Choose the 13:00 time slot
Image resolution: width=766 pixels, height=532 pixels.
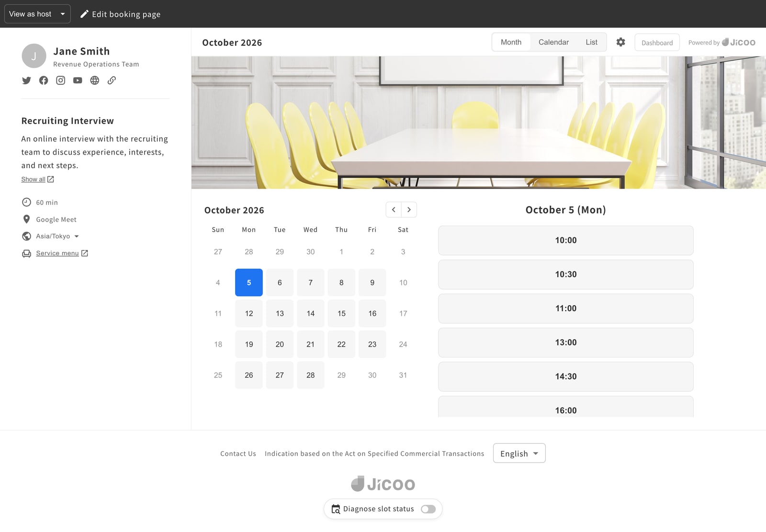pyautogui.click(x=566, y=342)
